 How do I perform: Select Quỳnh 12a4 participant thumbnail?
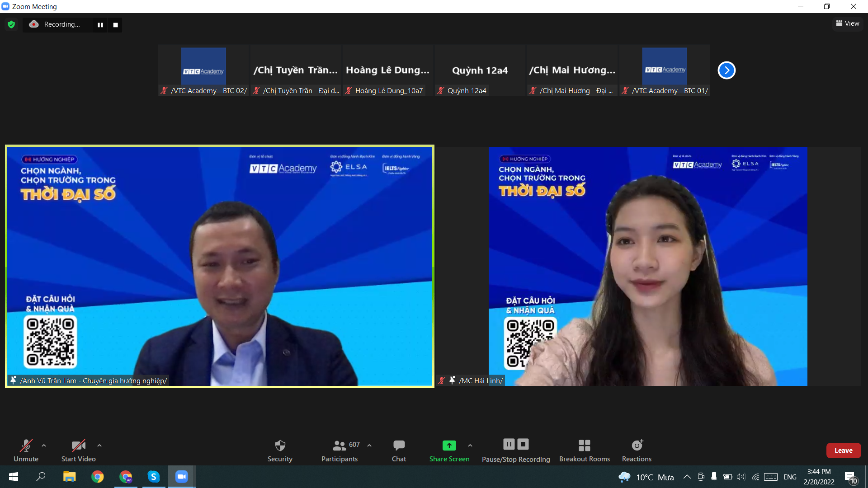coord(480,70)
